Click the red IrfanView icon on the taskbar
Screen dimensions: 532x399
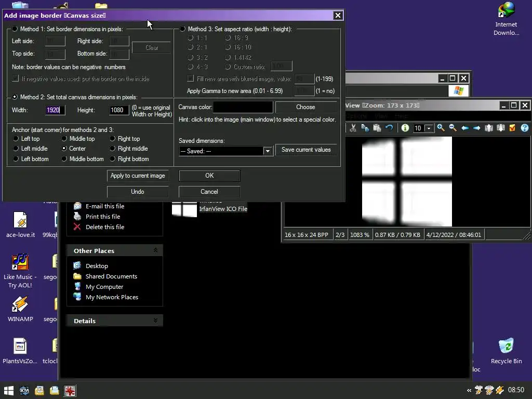[70, 391]
